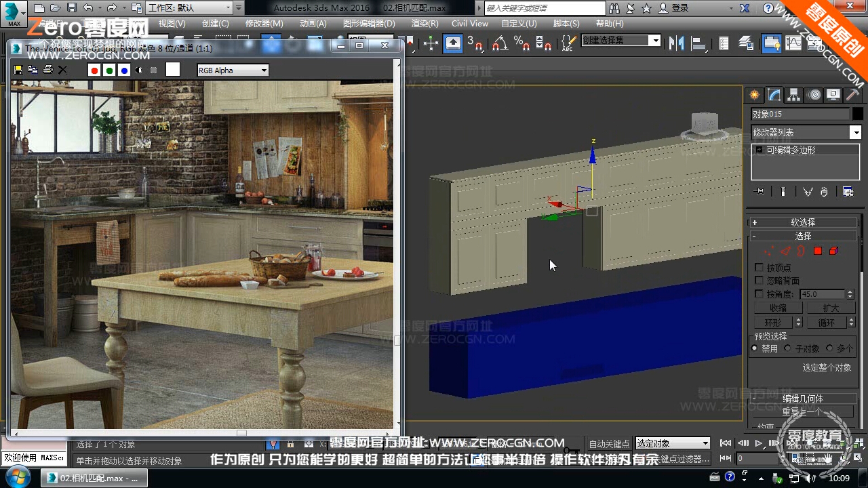Enable the 按角度 checkbox
868x488 pixels.
coord(759,294)
